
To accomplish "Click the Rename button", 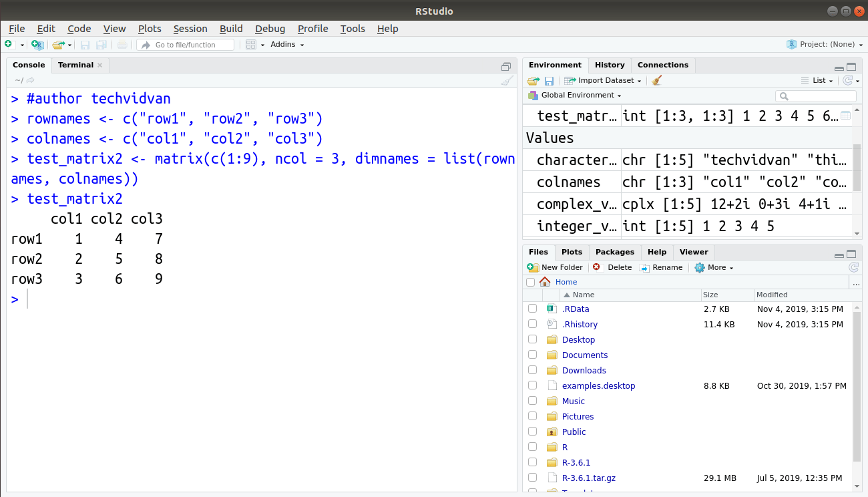I will click(661, 267).
